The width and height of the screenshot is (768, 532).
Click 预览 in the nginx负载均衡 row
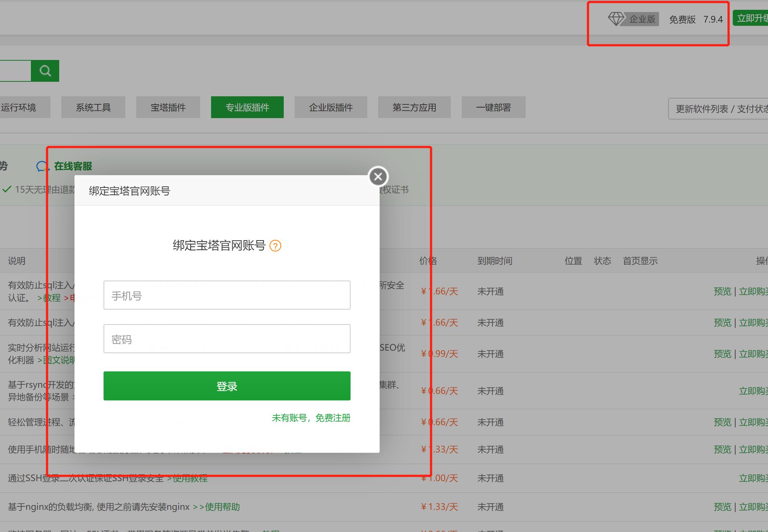(x=722, y=507)
